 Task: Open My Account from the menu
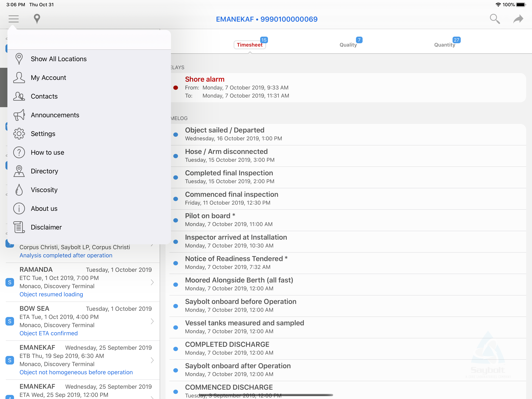click(89, 78)
